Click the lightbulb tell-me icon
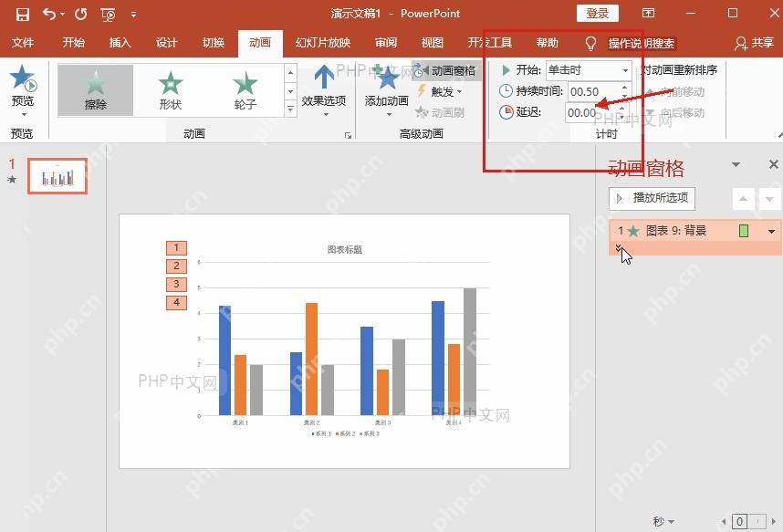Image resolution: width=783 pixels, height=532 pixels. coord(590,44)
